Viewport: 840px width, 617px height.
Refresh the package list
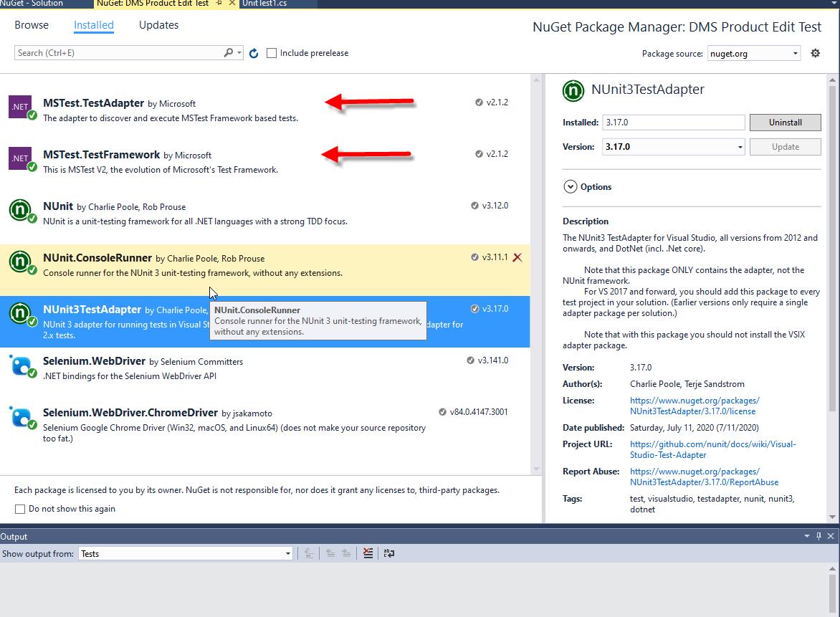(x=254, y=53)
